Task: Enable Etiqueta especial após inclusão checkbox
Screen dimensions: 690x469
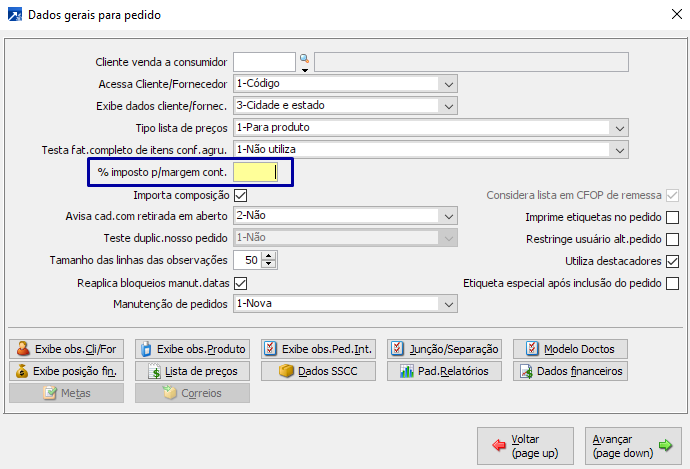Action: pyautogui.click(x=672, y=283)
